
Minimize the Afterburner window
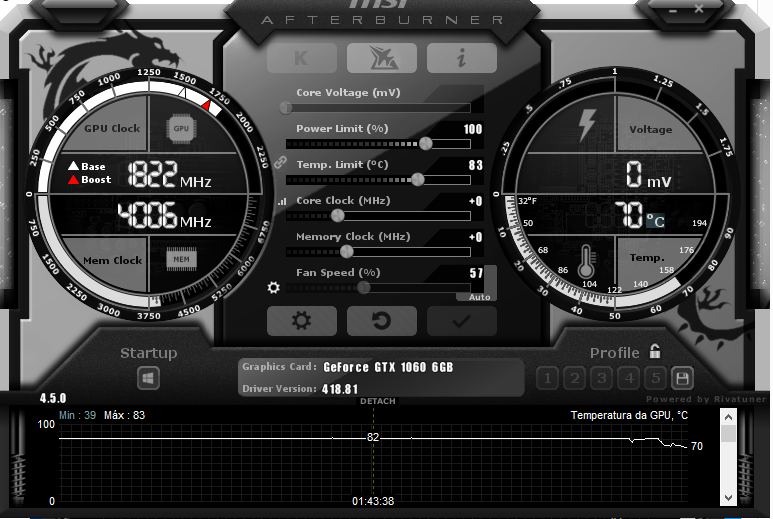pyautogui.click(x=673, y=10)
